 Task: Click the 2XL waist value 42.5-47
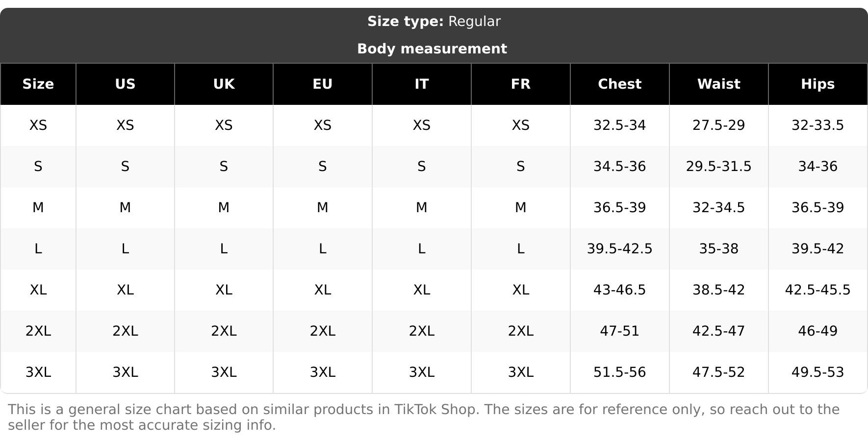point(719,331)
